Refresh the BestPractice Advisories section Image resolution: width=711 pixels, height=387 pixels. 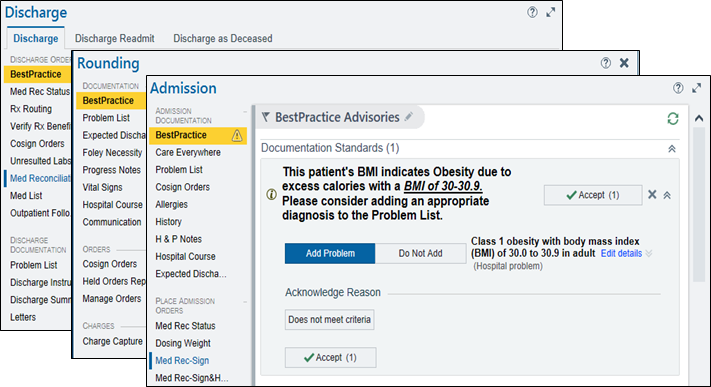673,119
